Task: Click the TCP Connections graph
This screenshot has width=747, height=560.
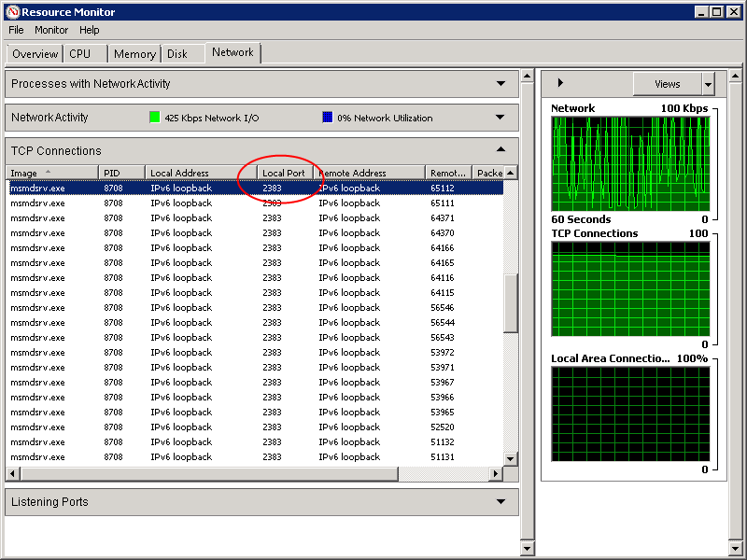Action: point(630,289)
